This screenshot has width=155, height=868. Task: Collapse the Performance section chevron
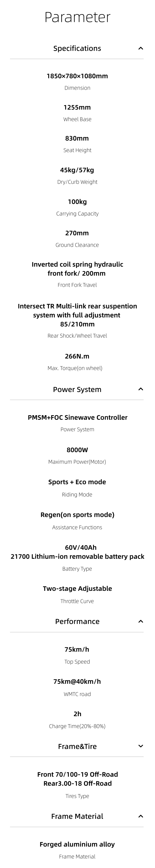click(140, 621)
